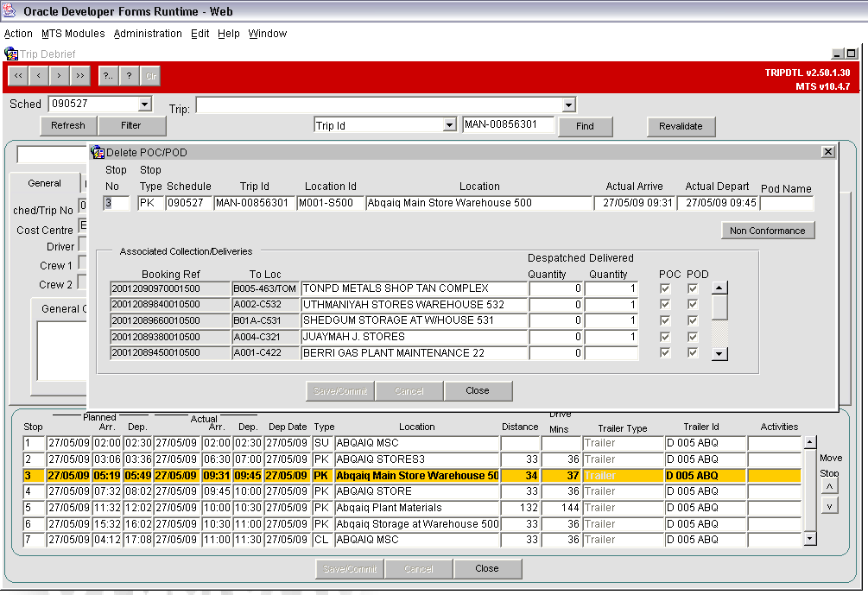Toggle POC checkbox for TONPD METALS SHOP row
Screen dimensions: 868x595
click(665, 288)
